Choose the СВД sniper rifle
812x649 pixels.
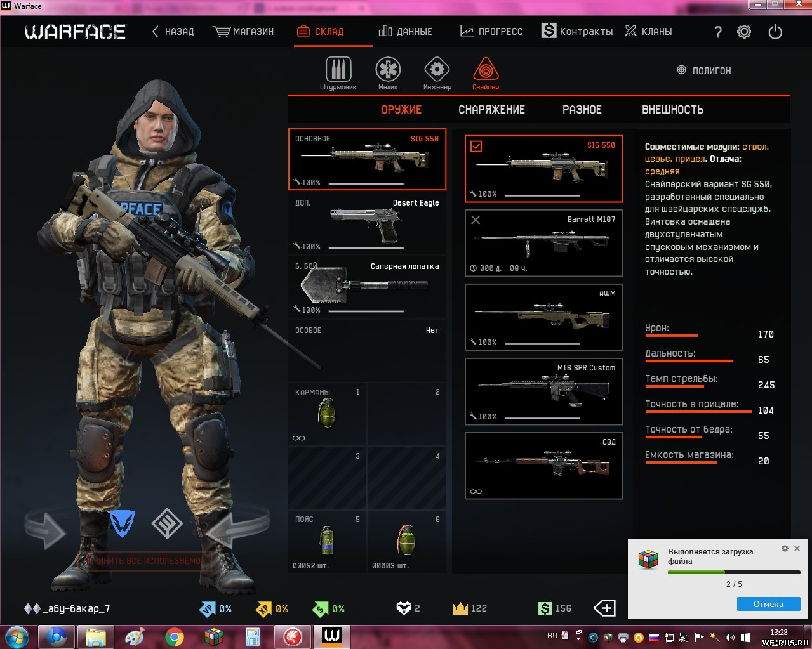(x=543, y=466)
